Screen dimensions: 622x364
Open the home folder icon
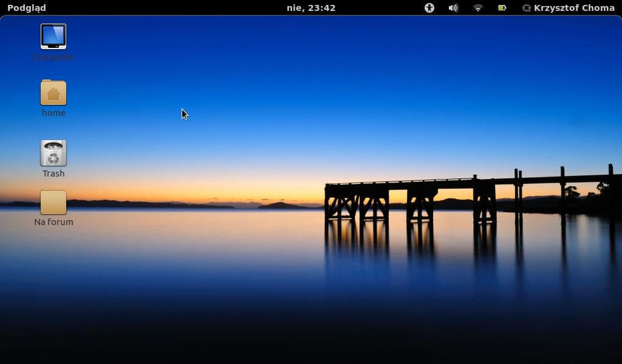[53, 92]
